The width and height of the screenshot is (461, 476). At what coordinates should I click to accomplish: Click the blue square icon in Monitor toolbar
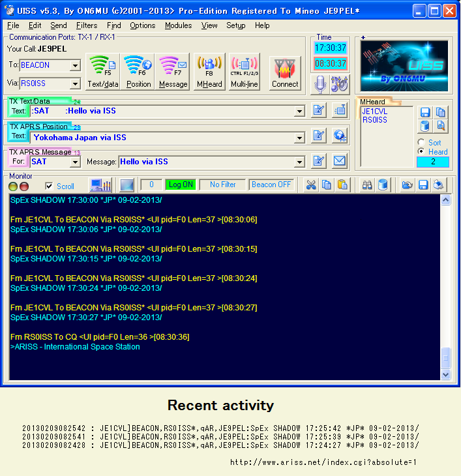[127, 185]
